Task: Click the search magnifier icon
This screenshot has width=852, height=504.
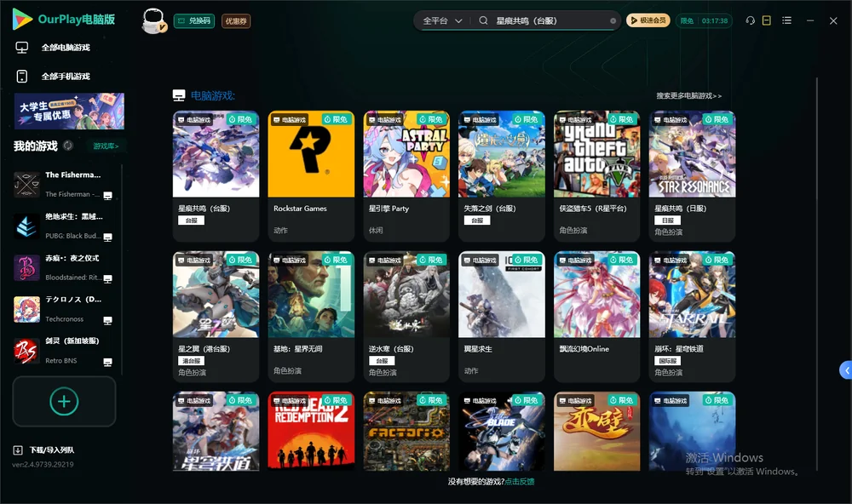Action: click(483, 20)
